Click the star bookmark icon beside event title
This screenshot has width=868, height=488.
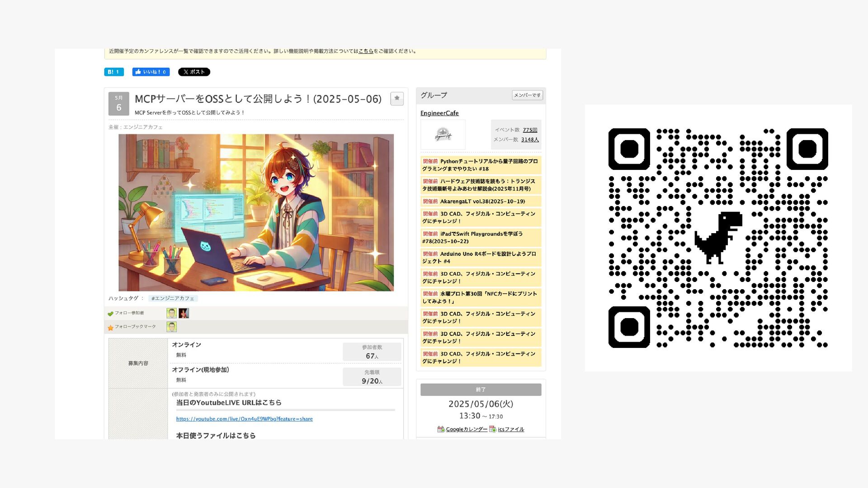(x=396, y=98)
